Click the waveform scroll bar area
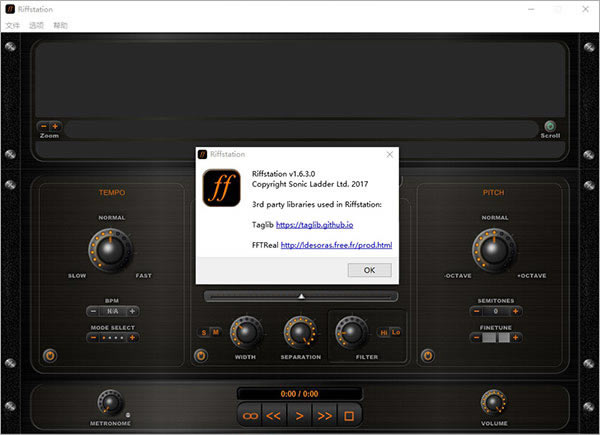 302,130
